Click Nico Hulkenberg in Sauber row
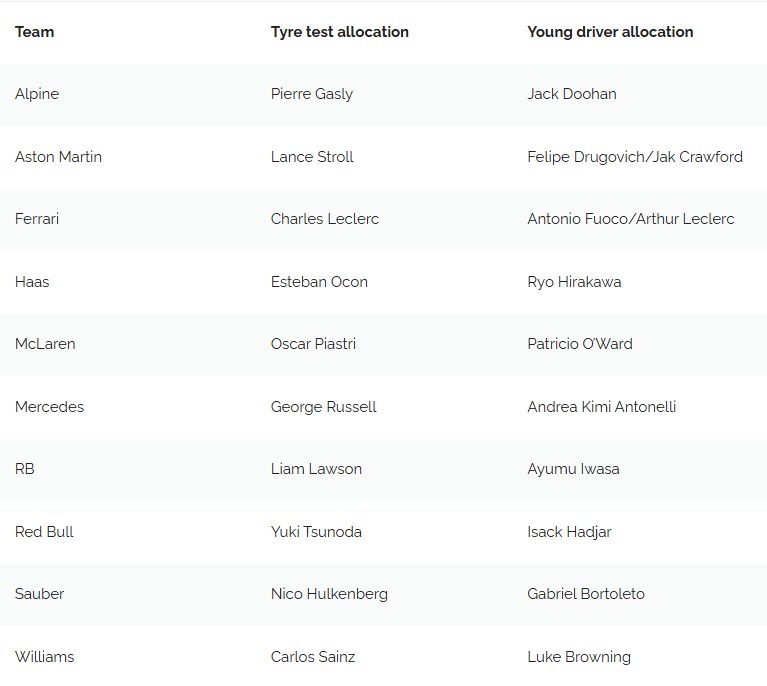 point(329,594)
